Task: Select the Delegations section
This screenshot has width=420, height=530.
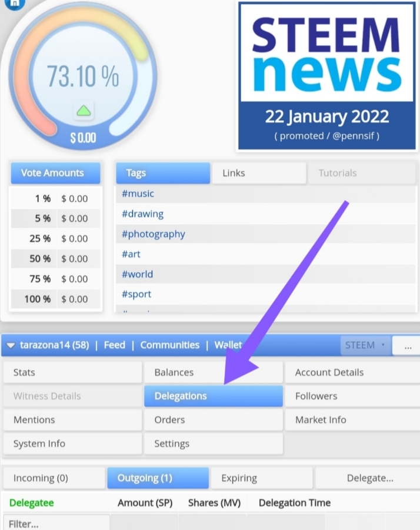Action: (x=214, y=396)
